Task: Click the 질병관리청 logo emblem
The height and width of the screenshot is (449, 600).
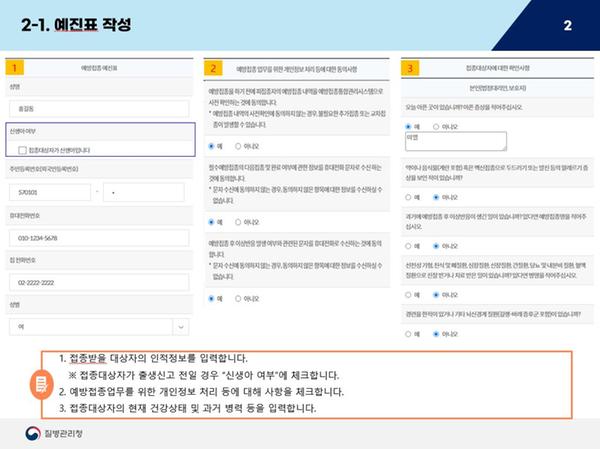Action: [x=33, y=433]
